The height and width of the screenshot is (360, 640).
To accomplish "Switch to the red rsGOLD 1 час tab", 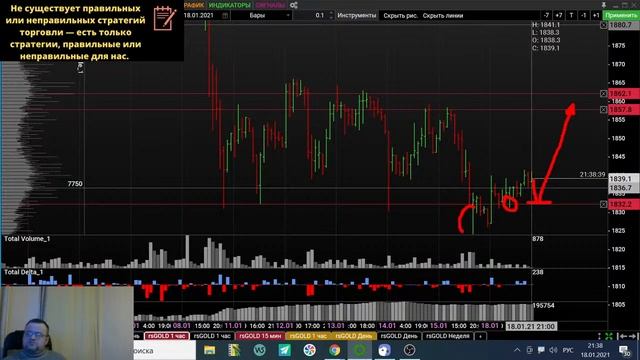I will (167, 336).
